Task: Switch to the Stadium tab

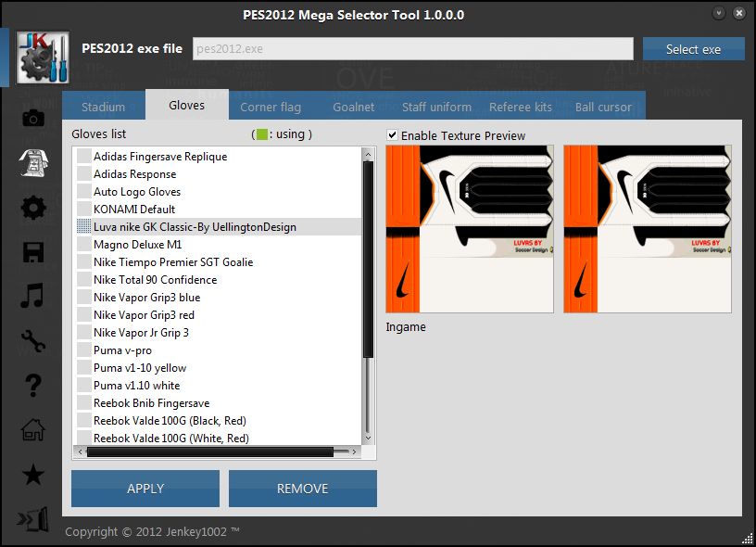Action: 103,107
